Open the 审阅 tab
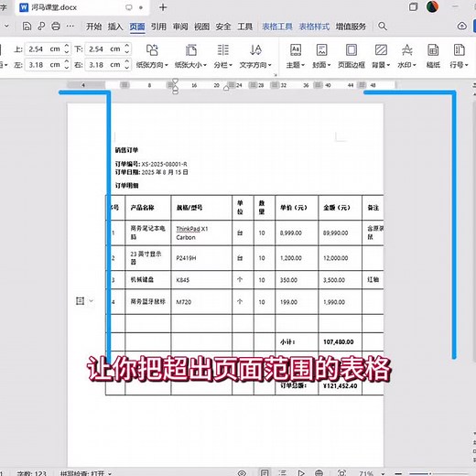 click(x=180, y=27)
